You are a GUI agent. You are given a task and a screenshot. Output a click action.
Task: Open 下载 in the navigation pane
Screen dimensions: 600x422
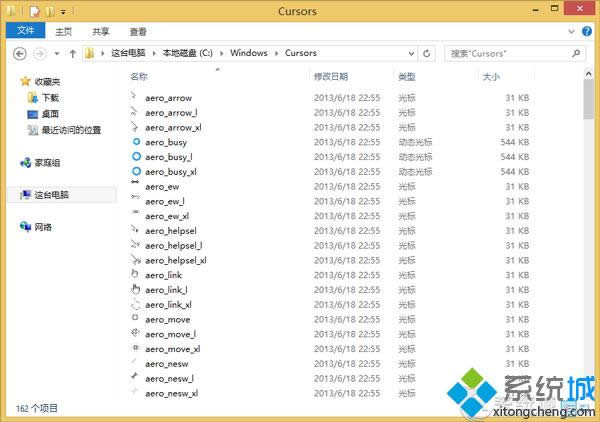point(50,98)
